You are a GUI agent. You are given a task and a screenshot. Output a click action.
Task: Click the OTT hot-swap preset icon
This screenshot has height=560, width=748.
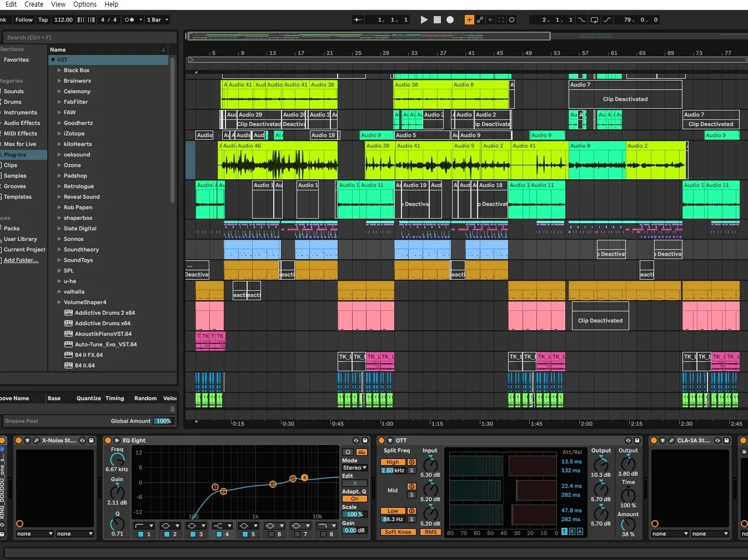click(629, 440)
